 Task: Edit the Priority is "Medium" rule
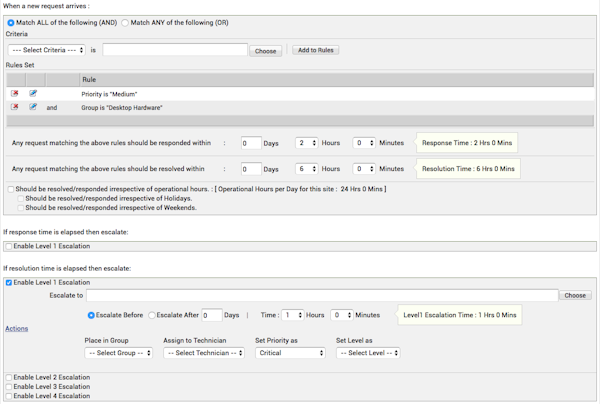(33, 93)
